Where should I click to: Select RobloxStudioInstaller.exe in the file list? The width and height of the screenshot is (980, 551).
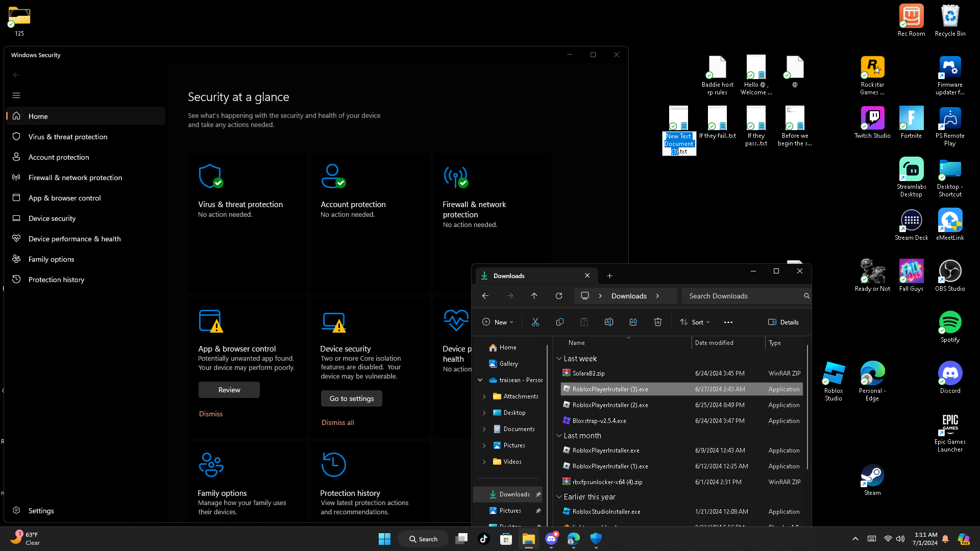[x=682, y=512]
